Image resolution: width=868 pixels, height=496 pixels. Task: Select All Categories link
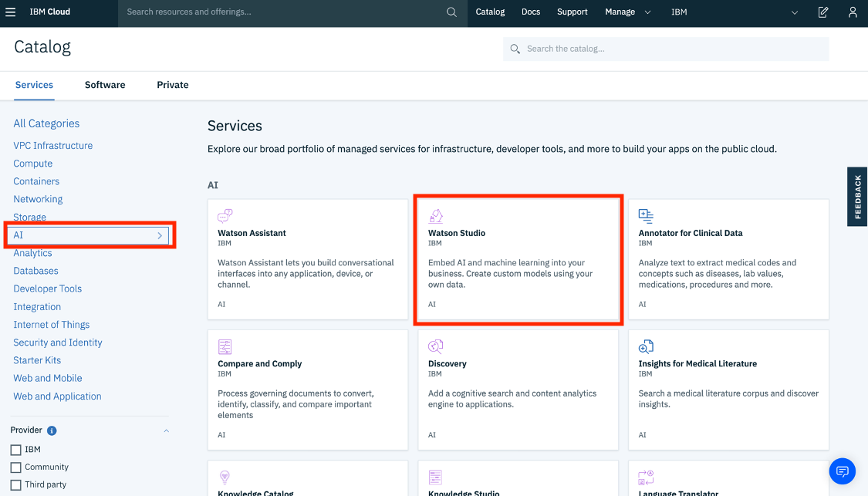46,123
